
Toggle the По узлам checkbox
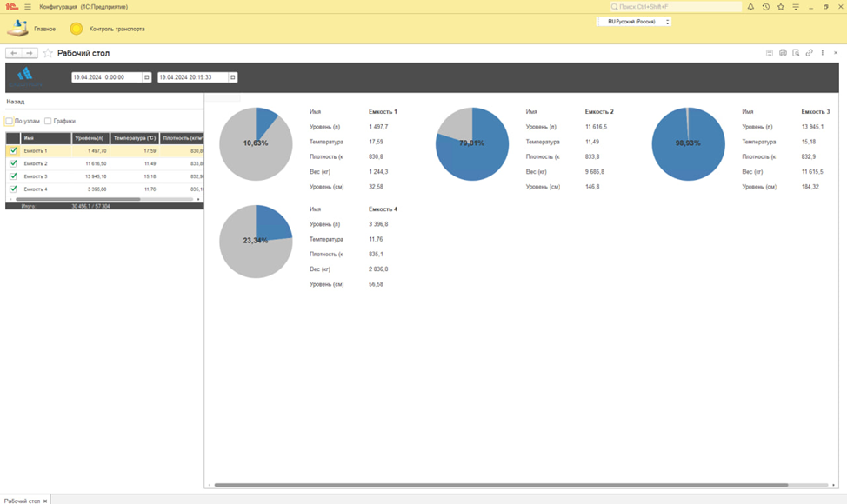(x=10, y=121)
